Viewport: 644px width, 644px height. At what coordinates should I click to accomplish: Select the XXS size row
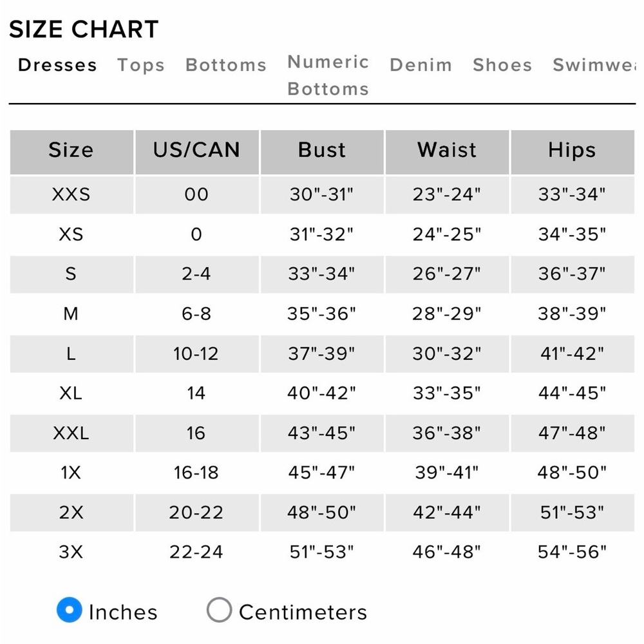[x=322, y=194]
